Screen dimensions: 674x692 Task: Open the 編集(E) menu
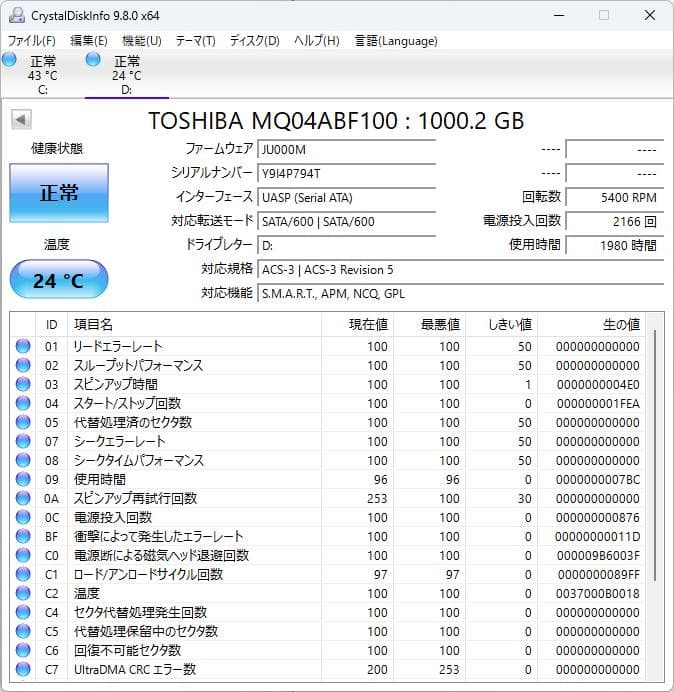[89, 41]
